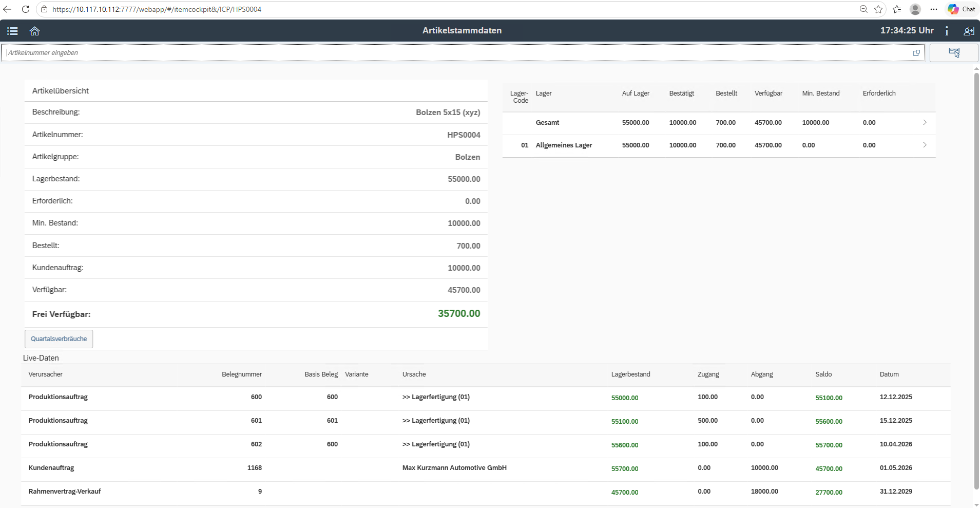Reload the browser page

click(25, 9)
